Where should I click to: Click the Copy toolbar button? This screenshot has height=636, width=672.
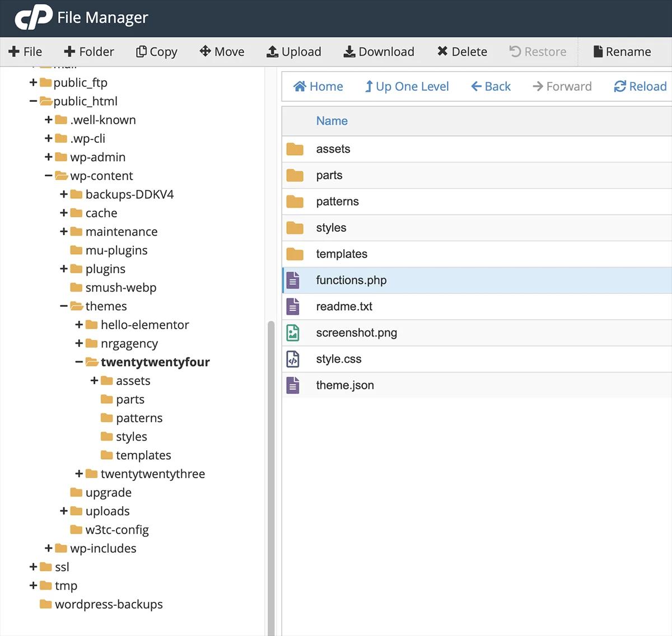[157, 52]
